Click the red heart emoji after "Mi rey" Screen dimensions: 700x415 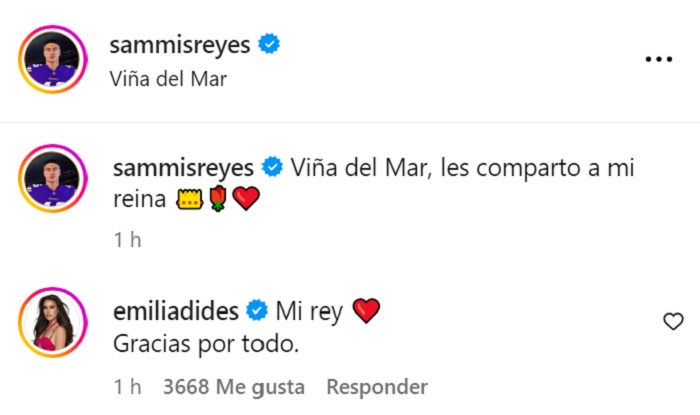(x=367, y=312)
